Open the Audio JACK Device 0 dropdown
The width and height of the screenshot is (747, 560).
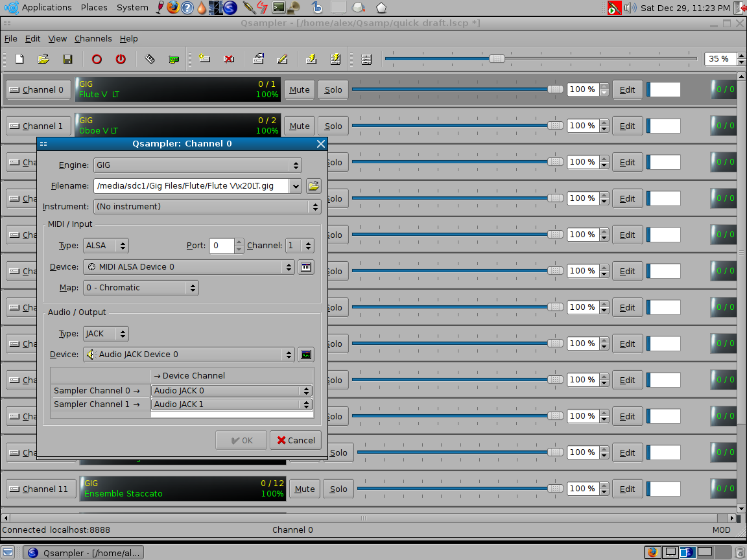point(189,355)
